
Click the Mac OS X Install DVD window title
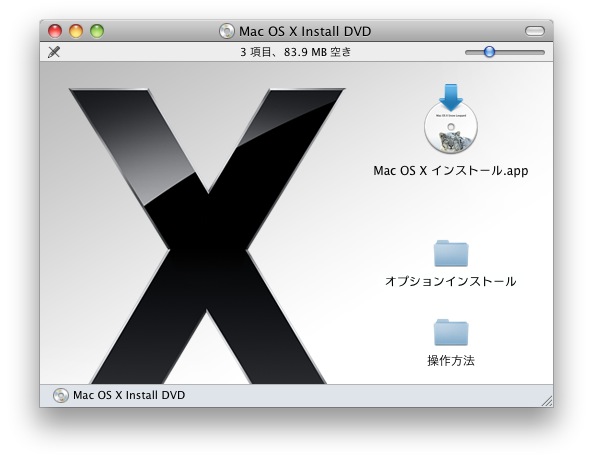[305, 31]
